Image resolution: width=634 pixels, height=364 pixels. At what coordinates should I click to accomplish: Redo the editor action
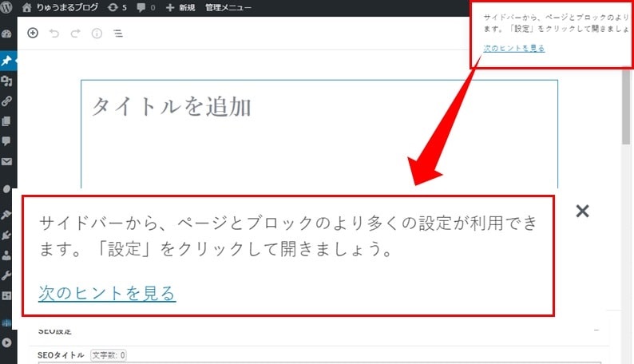tap(75, 34)
